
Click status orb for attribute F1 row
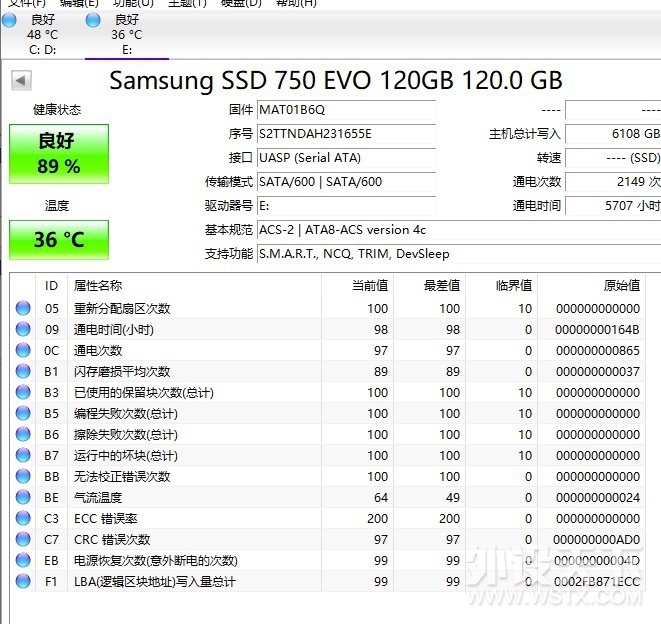(23, 582)
